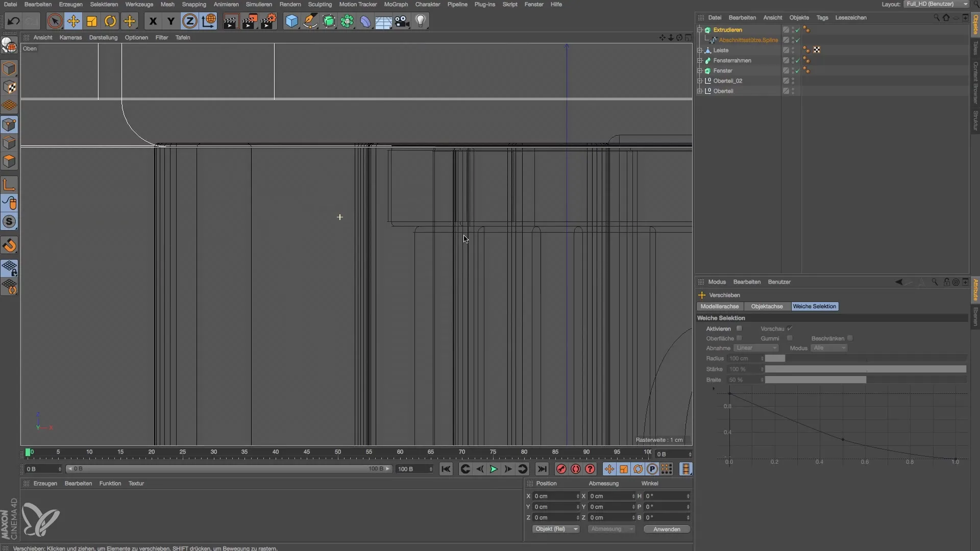Expand the Fensterrahmen object
This screenshot has width=980, height=551.
[700, 60]
